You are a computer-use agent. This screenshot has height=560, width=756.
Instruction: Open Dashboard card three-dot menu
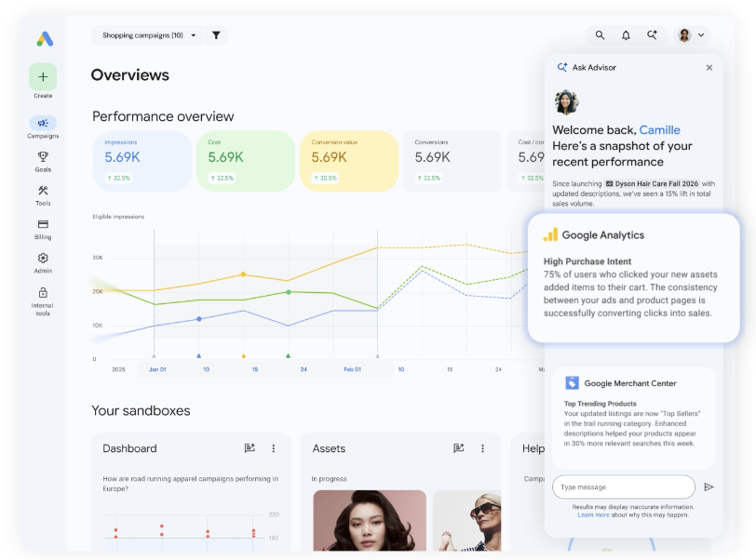[274, 448]
